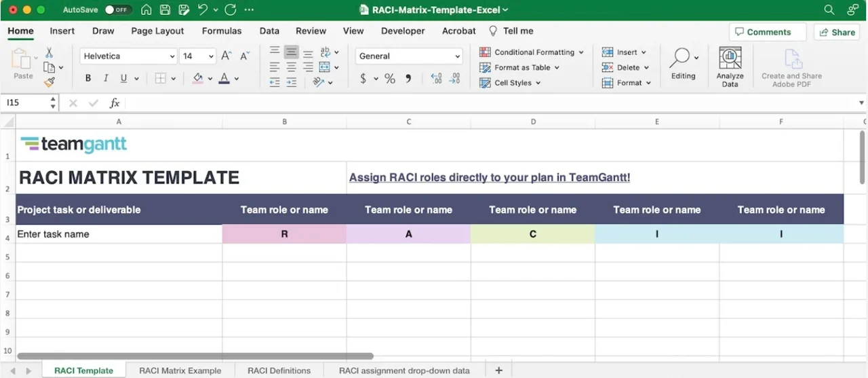
Task: Click the Create and Share Adobe PDF icon
Action: tap(791, 59)
